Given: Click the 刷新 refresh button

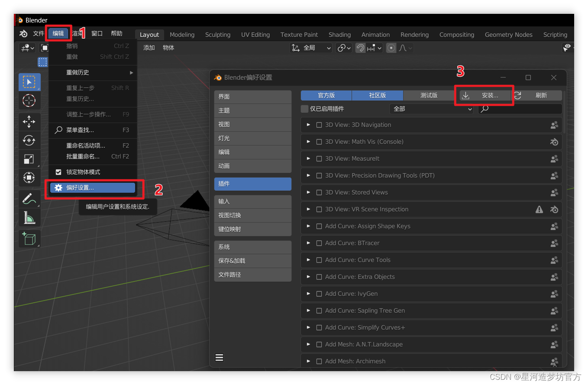Looking at the screenshot, I should tap(537, 95).
